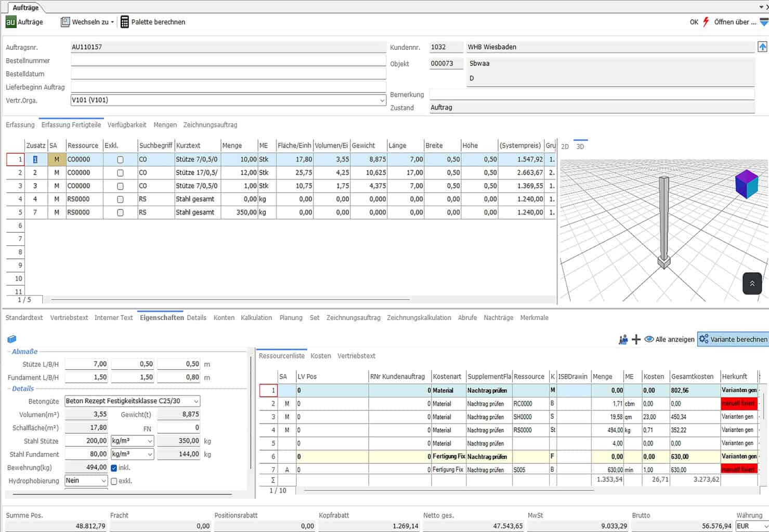The height and width of the screenshot is (532, 769).
Task: Open the Betongüte dropdown
Action: [195, 401]
